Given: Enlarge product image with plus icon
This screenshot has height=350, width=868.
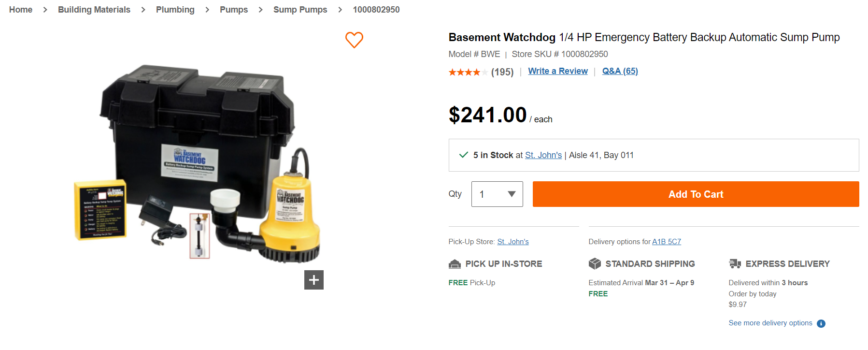Looking at the screenshot, I should pos(314,280).
